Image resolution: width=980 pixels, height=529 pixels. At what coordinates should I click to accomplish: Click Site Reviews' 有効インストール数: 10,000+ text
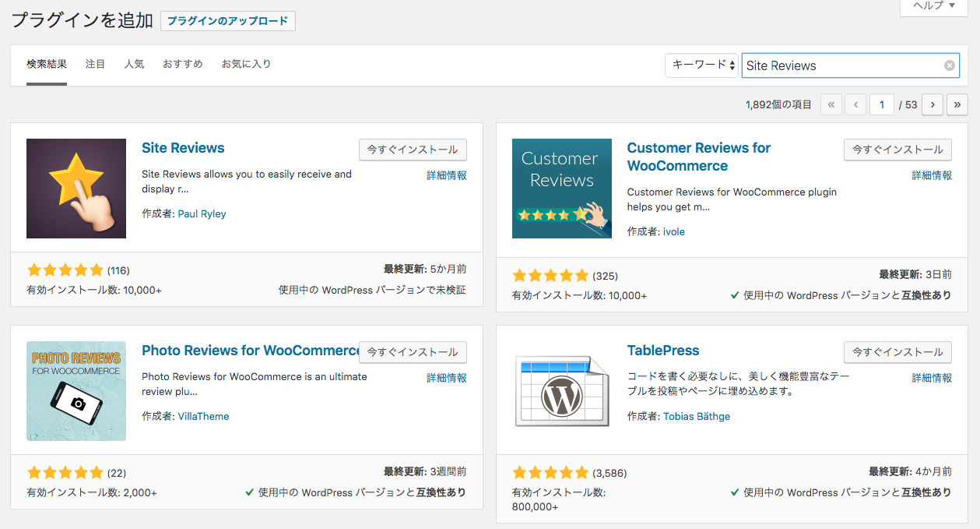point(94,290)
